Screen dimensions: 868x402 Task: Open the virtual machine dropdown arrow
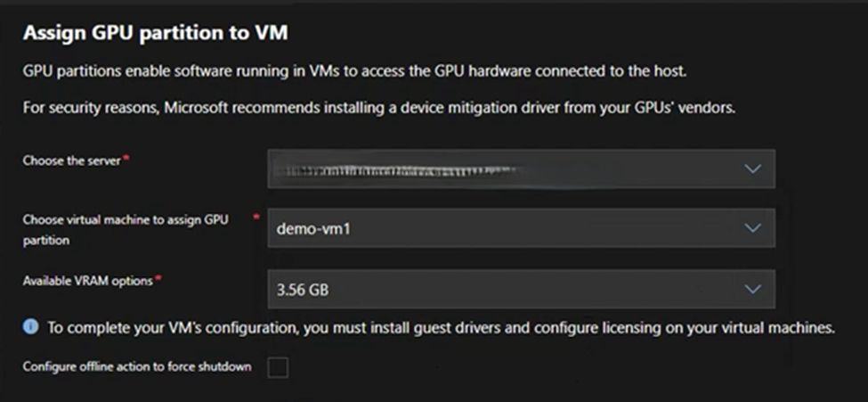point(752,229)
